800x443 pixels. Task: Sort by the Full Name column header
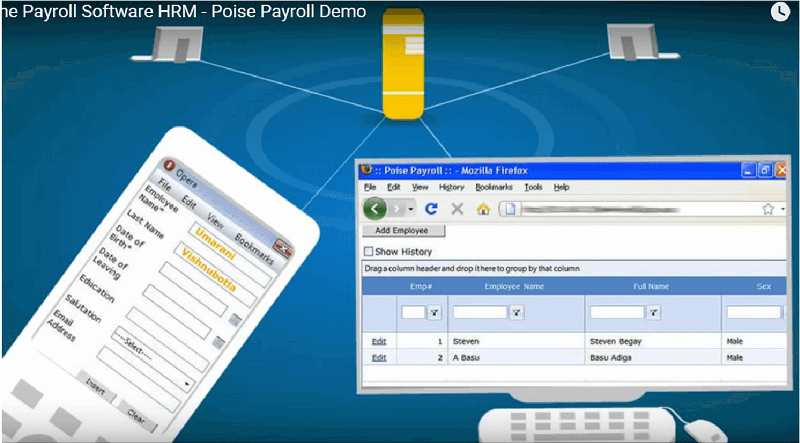[651, 287]
